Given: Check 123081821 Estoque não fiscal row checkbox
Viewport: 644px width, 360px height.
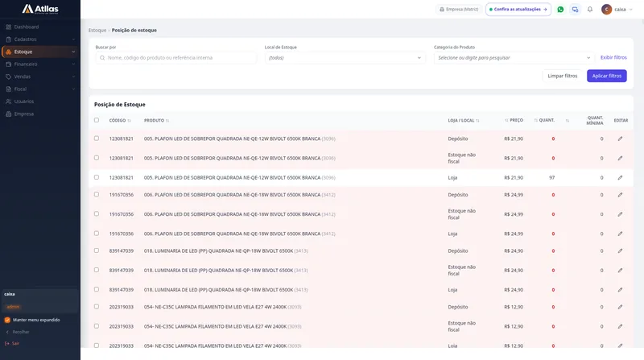Looking at the screenshot, I should [97, 158].
